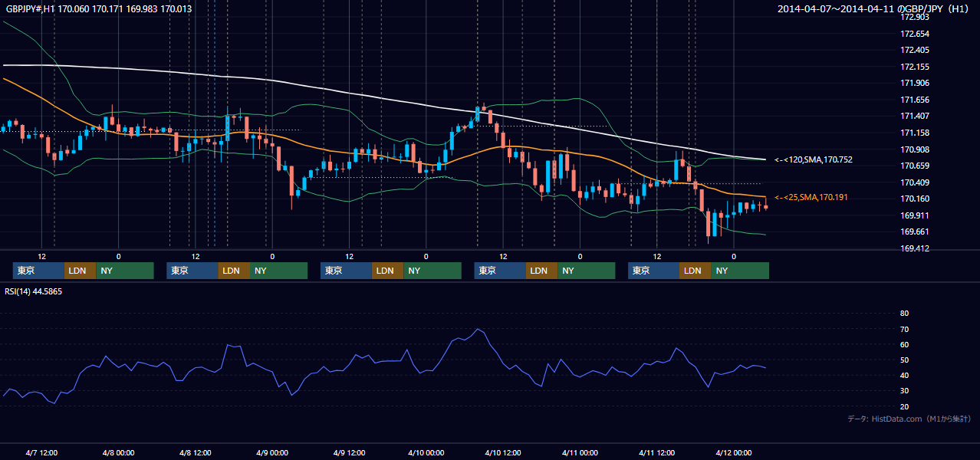980x460 pixels.
Task: Click the 172.405 price axis label
Action: coord(914,50)
